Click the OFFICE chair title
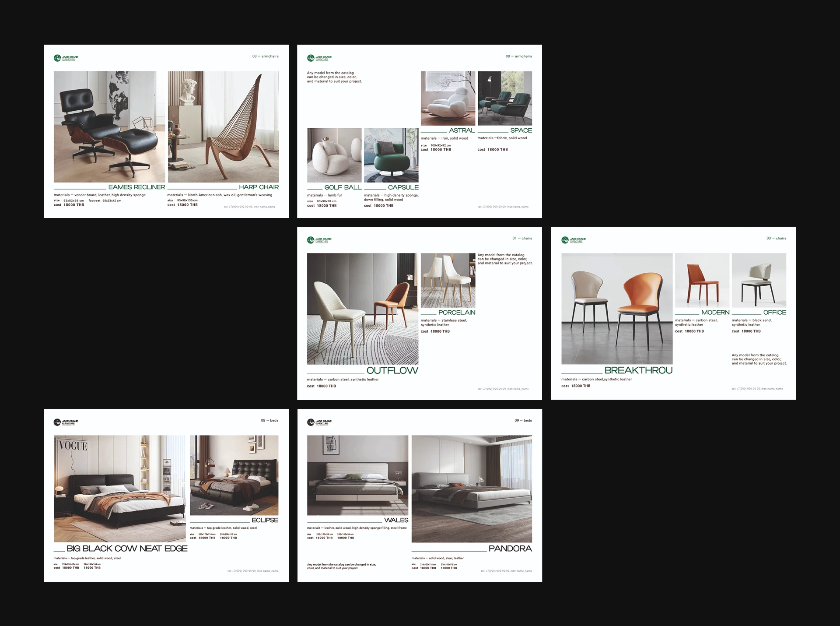The image size is (840, 626). (x=774, y=312)
